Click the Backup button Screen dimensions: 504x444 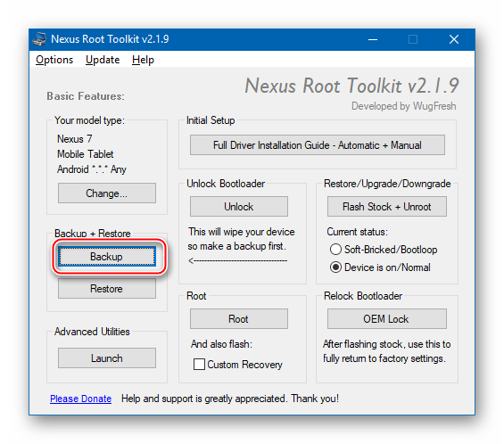point(107,257)
